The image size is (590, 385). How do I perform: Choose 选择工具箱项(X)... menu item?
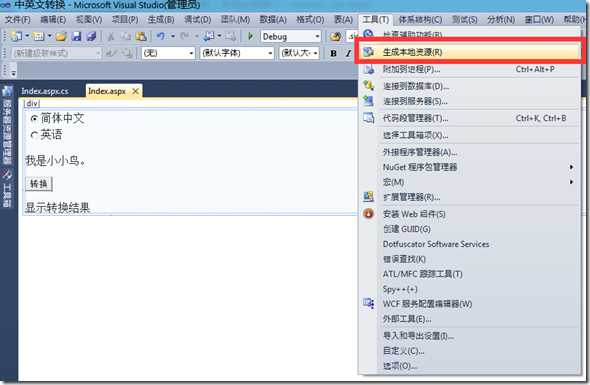(x=470, y=135)
